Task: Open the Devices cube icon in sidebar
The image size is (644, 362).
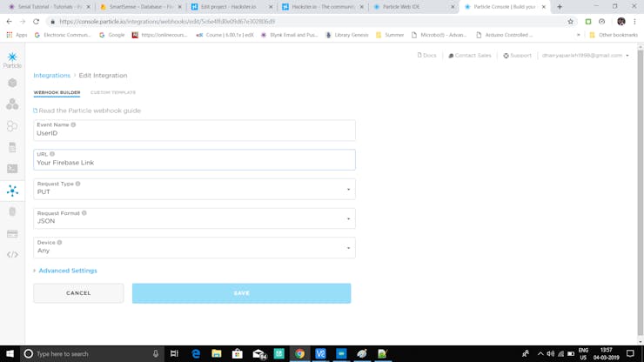Action: [x=12, y=83]
